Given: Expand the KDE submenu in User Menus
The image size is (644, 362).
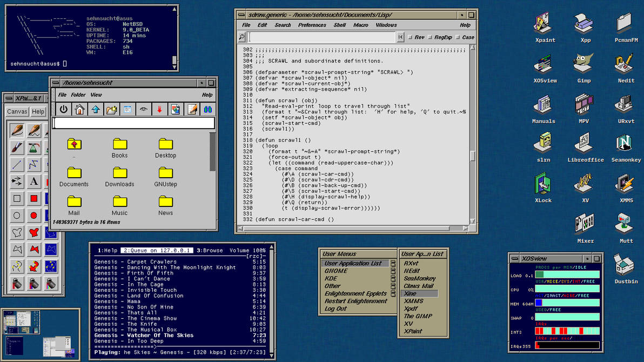Looking at the screenshot, I should pos(393,279).
